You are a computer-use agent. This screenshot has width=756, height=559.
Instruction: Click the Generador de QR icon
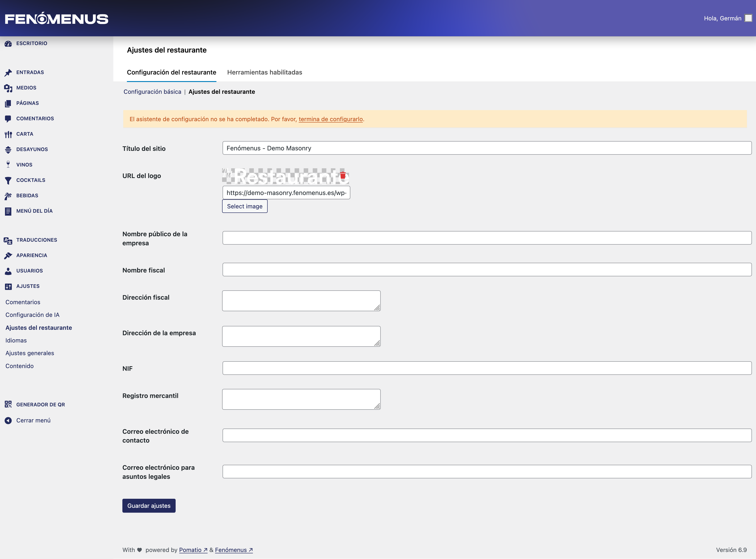[8, 404]
